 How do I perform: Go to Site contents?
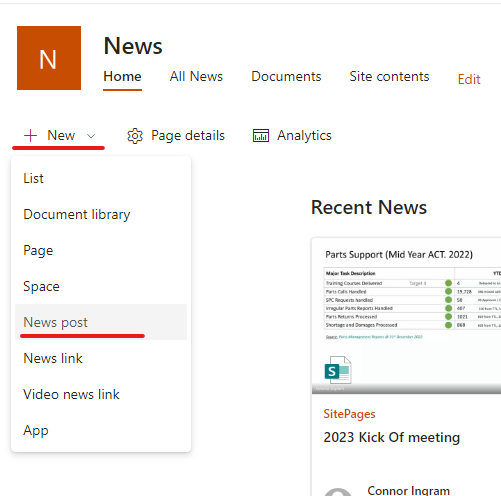(389, 77)
